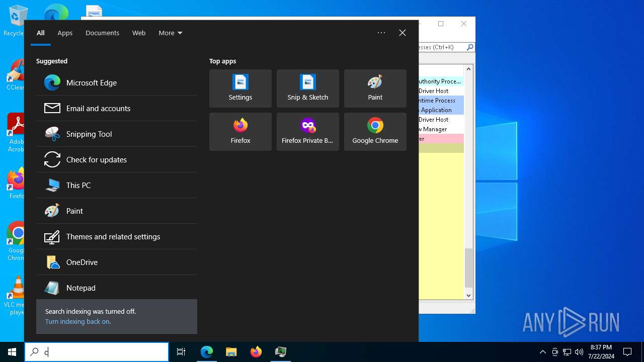Launch Paint from the suggested list

[117, 211]
